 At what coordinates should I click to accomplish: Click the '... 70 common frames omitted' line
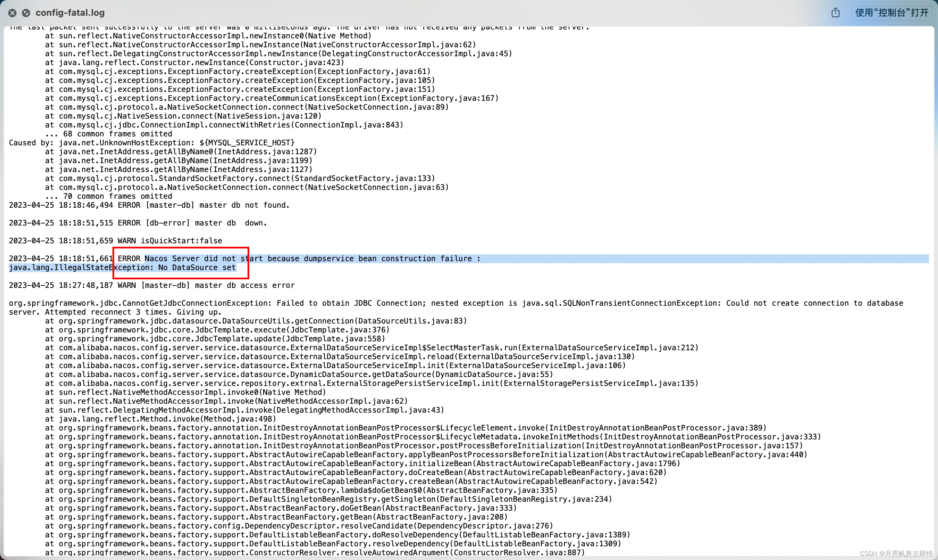[108, 196]
